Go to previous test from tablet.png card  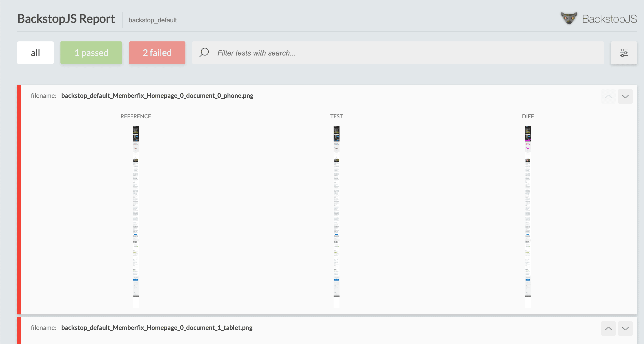[608, 329]
